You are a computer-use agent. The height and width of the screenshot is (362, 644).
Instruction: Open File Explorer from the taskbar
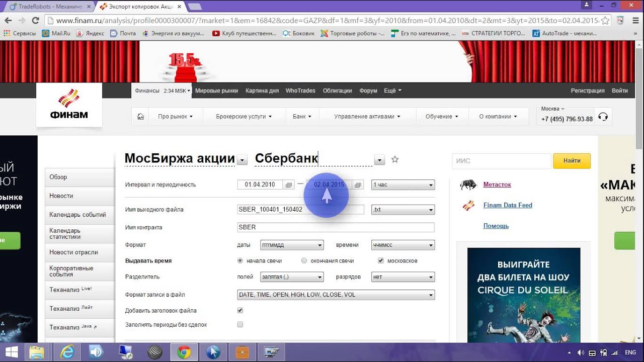[x=37, y=352]
